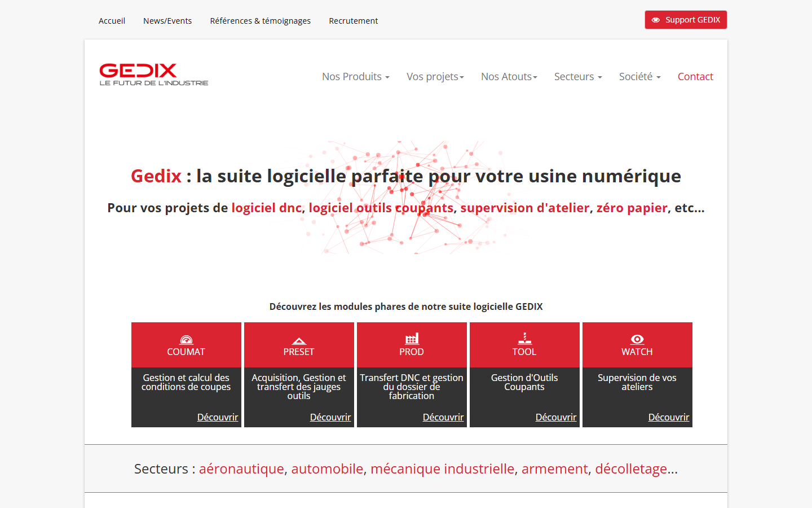812x508 pixels.
Task: Click the eye icon in Support GEDIX
Action: pos(656,20)
